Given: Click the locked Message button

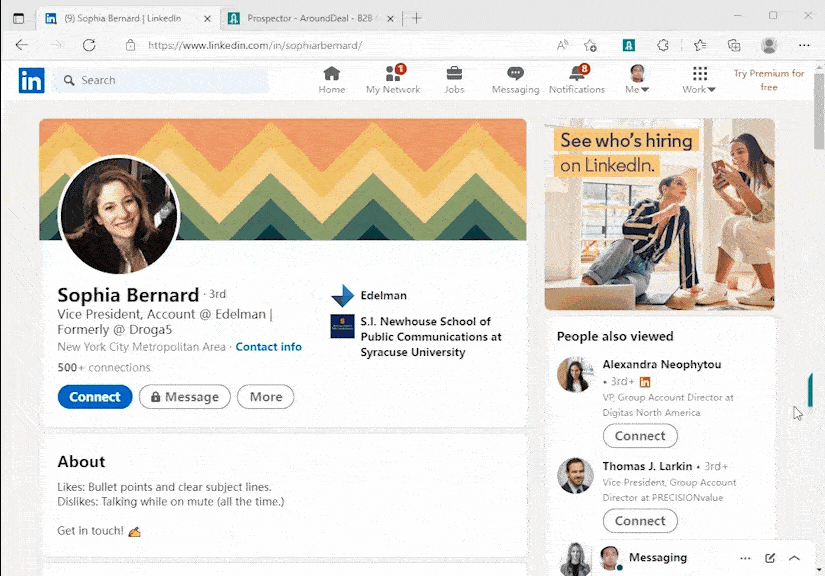Looking at the screenshot, I should tap(185, 397).
